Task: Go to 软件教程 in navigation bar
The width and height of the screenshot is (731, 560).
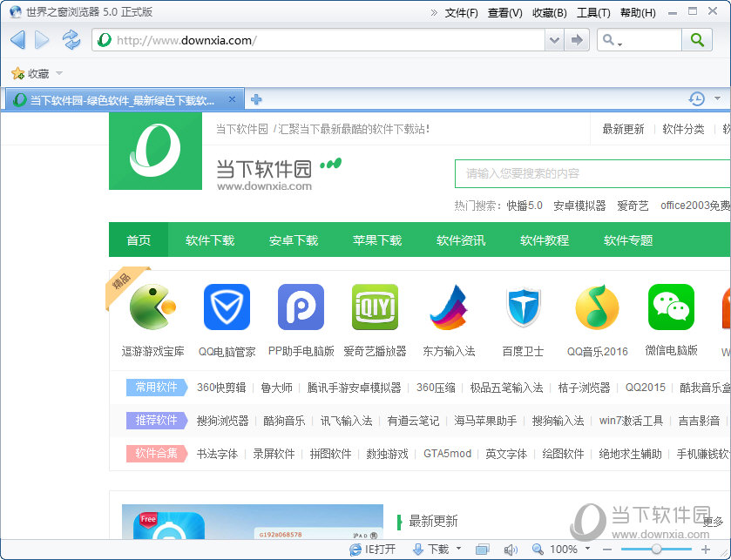Action: tap(545, 240)
